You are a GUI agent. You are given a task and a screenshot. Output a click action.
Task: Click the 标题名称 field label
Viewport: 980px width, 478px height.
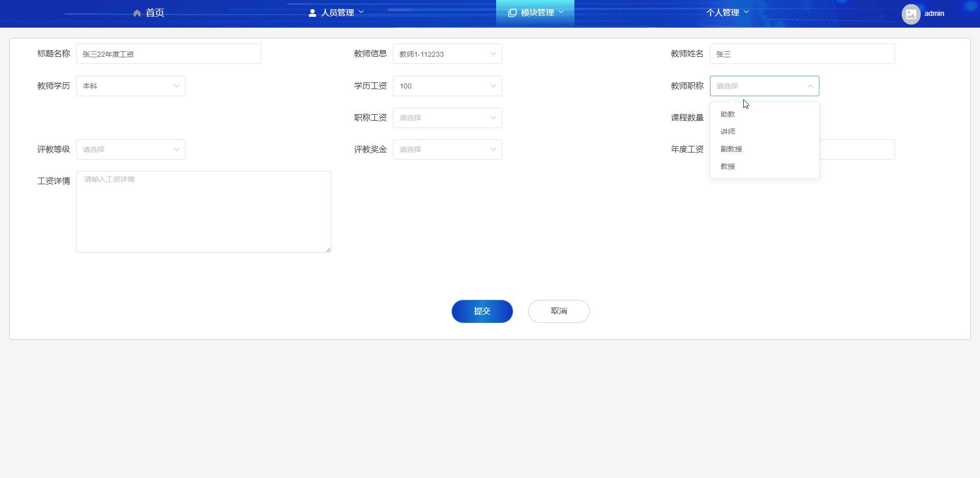point(54,54)
